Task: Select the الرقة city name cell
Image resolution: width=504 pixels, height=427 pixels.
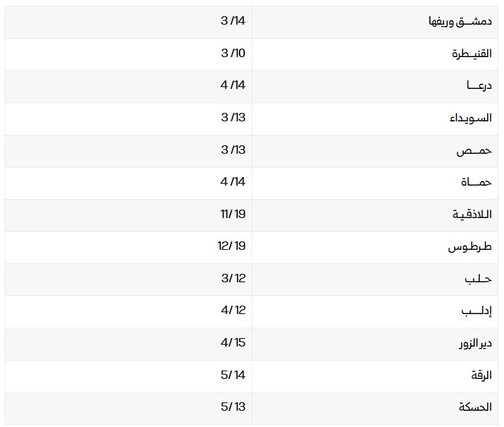Action: 481,375
